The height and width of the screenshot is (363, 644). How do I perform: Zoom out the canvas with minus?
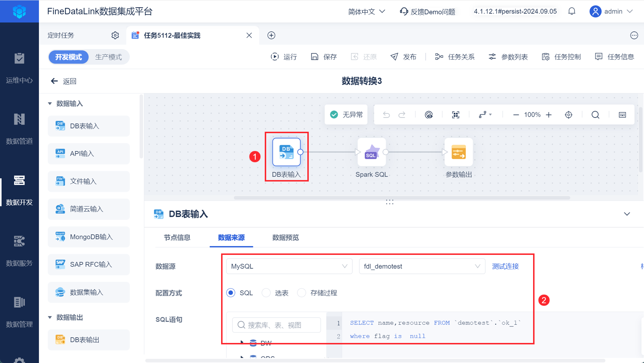coord(516,115)
